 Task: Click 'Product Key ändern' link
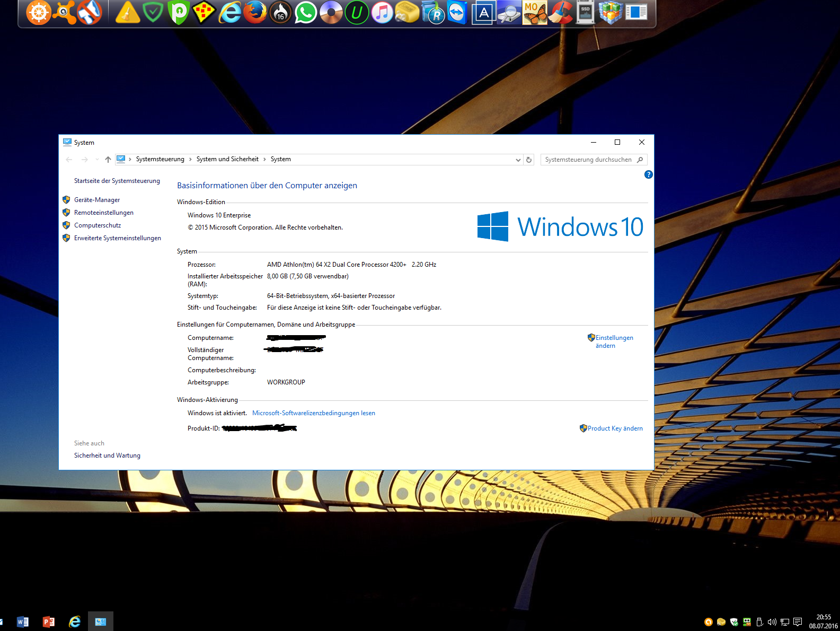(x=615, y=428)
